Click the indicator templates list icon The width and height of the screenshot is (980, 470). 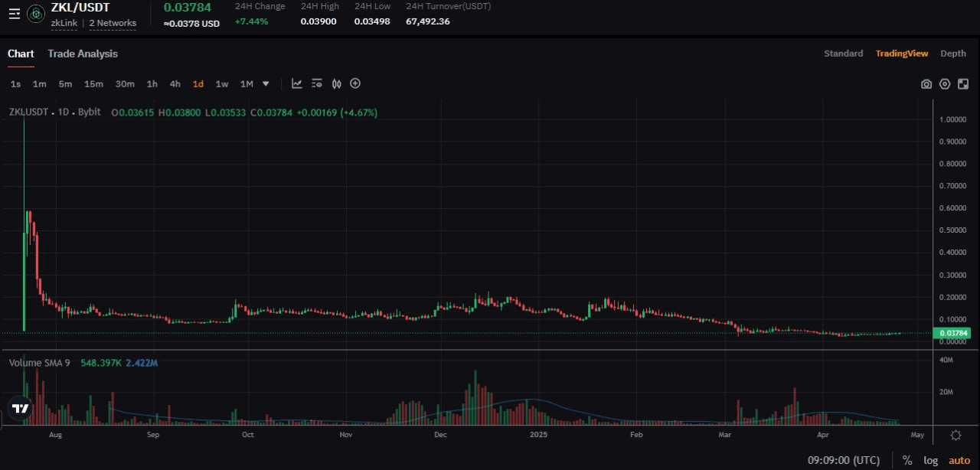click(316, 83)
